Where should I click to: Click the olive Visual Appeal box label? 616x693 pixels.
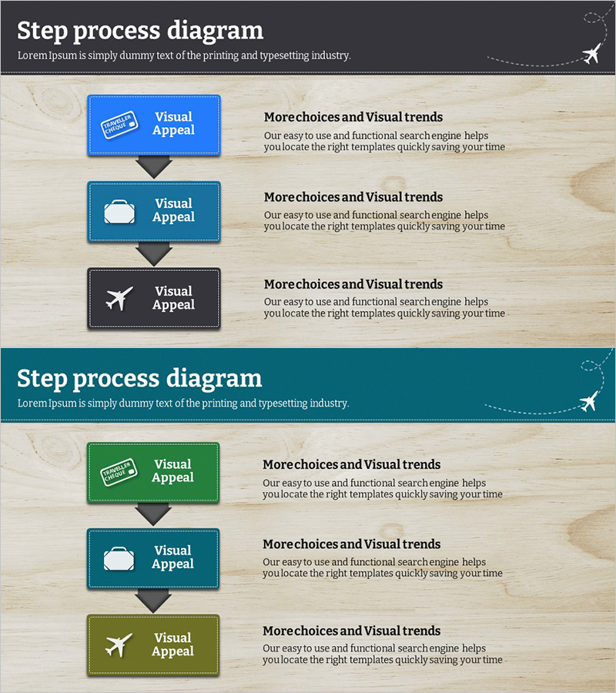click(x=172, y=644)
